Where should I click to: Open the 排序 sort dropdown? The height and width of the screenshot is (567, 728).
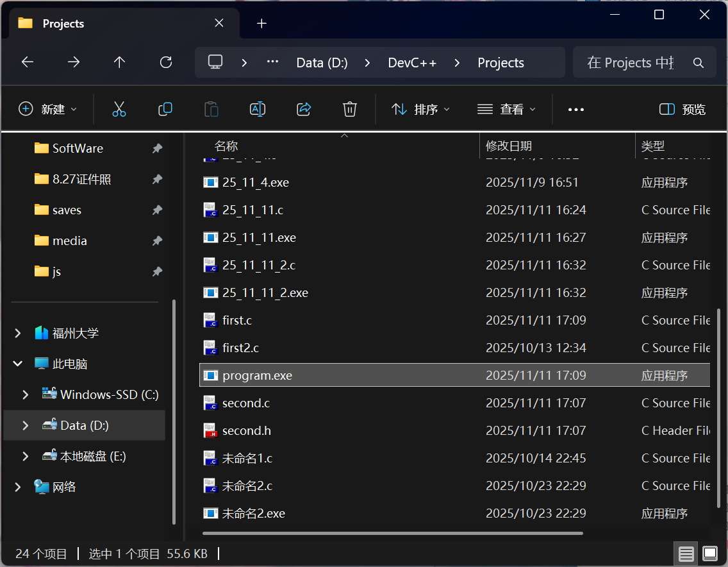coord(420,109)
